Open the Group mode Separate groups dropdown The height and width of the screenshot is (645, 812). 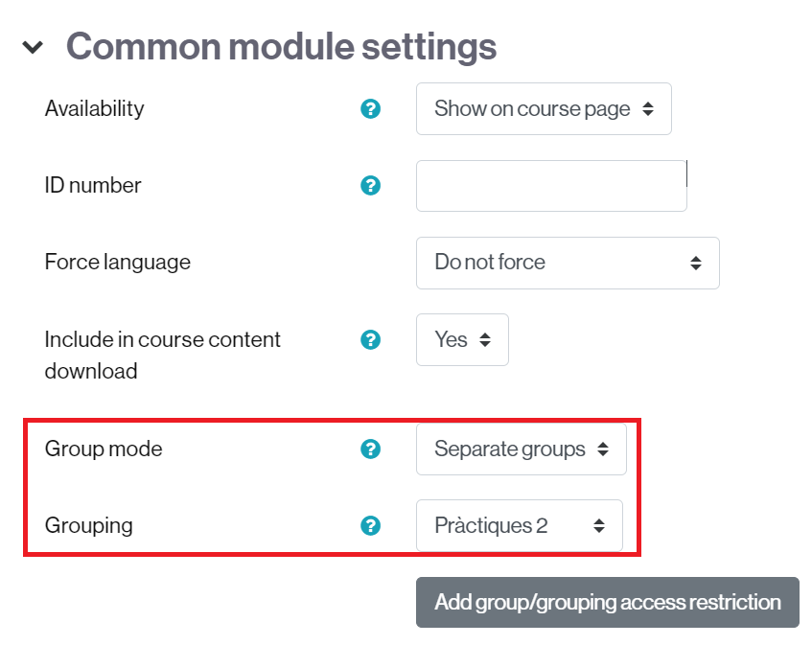point(521,449)
